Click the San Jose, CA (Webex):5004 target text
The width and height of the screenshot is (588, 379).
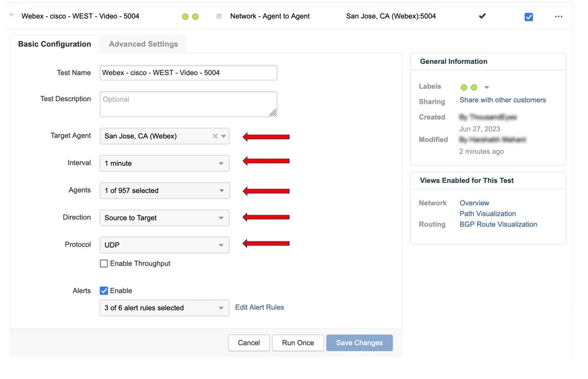click(x=391, y=16)
